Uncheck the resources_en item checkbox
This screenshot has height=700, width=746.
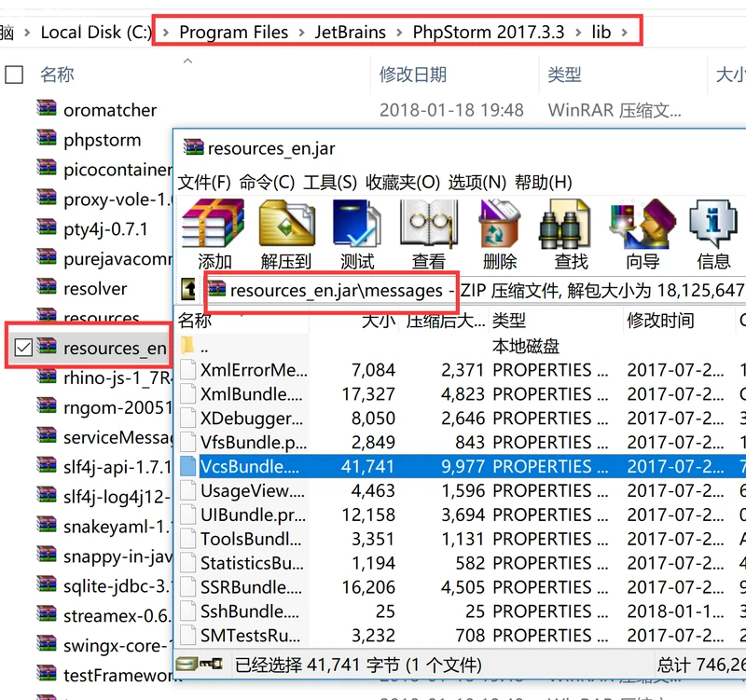click(x=23, y=347)
